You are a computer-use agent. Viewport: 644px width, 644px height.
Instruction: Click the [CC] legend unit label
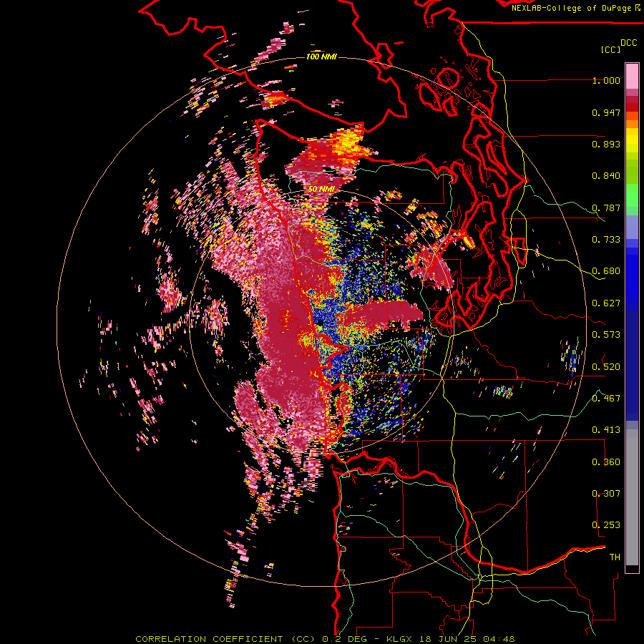tap(610, 49)
